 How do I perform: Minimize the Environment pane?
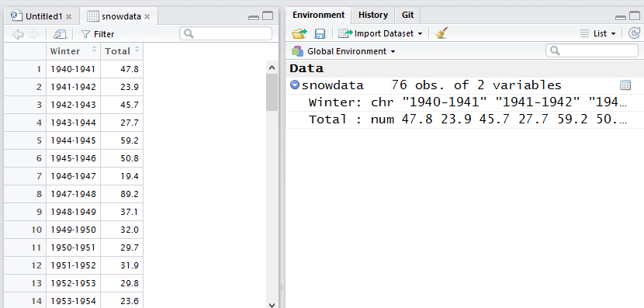(x=621, y=17)
